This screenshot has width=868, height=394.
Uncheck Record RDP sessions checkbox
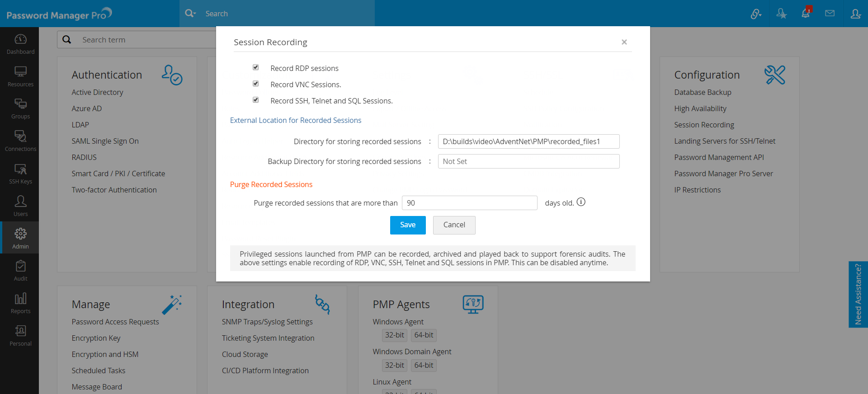pos(255,67)
